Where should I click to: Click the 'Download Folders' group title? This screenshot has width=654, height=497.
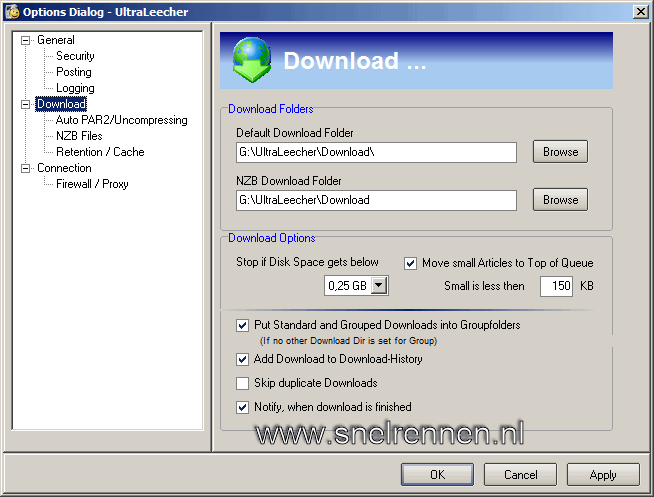(271, 109)
